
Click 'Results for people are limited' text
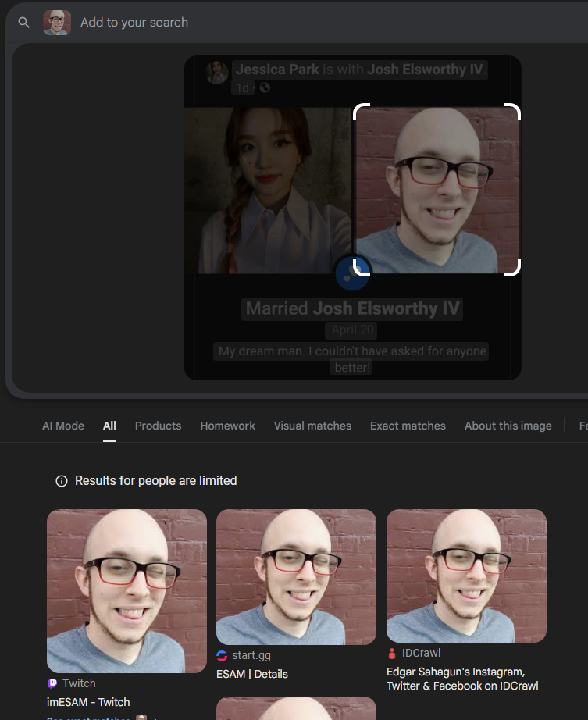pos(156,481)
